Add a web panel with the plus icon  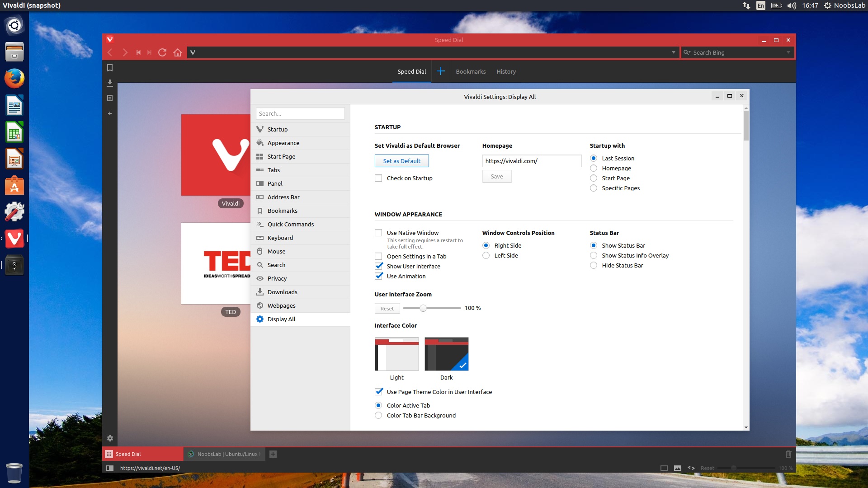(x=109, y=113)
